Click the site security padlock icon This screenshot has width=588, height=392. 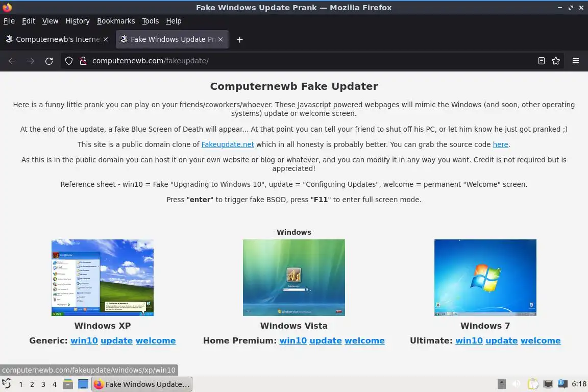click(x=83, y=61)
